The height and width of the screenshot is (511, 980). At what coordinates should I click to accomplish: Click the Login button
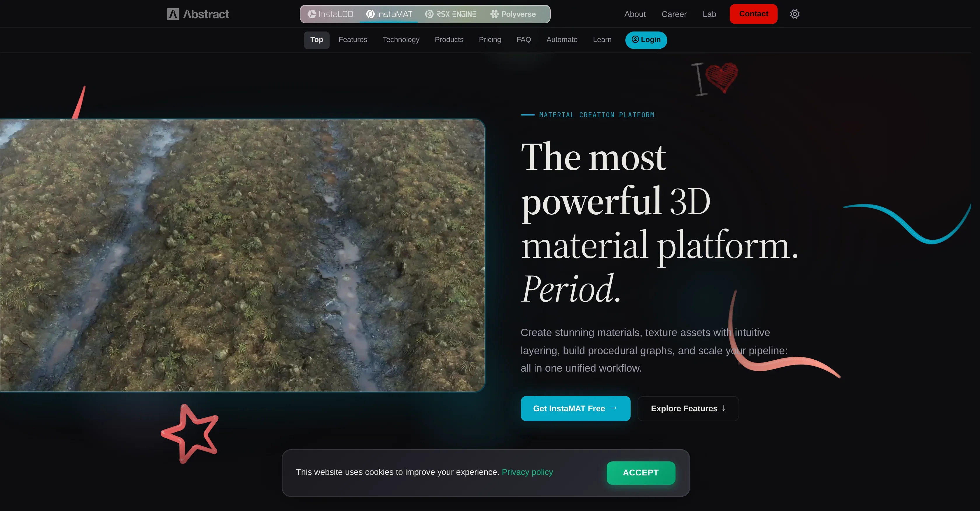646,40
